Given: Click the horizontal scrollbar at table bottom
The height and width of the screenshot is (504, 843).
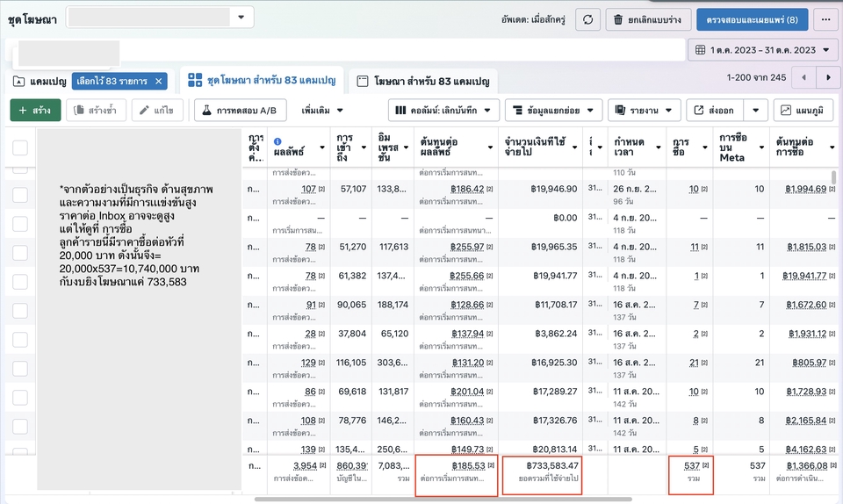Looking at the screenshot, I should [x=443, y=499].
